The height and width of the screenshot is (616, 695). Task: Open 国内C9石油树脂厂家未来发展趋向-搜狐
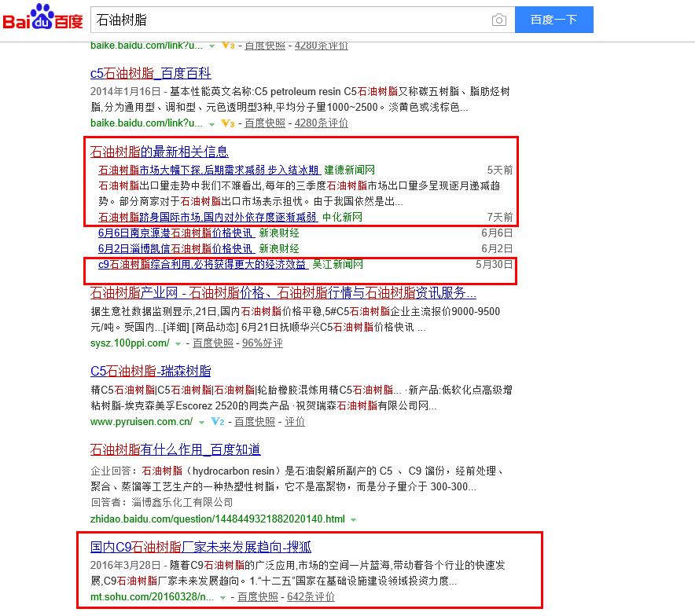200,547
